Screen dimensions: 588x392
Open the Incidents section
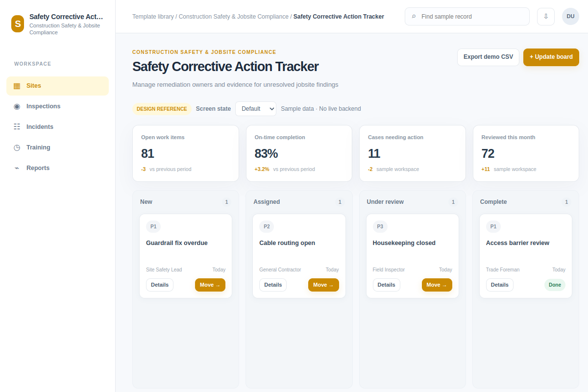click(x=57, y=127)
